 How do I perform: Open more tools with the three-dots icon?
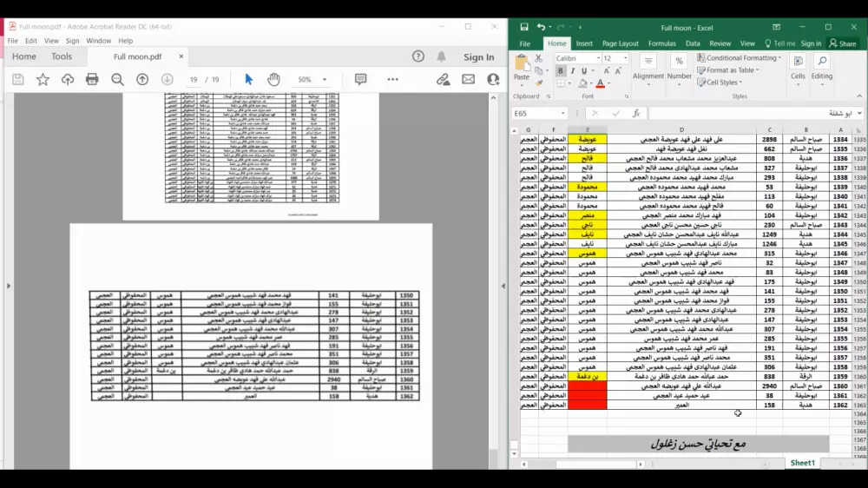click(x=392, y=80)
